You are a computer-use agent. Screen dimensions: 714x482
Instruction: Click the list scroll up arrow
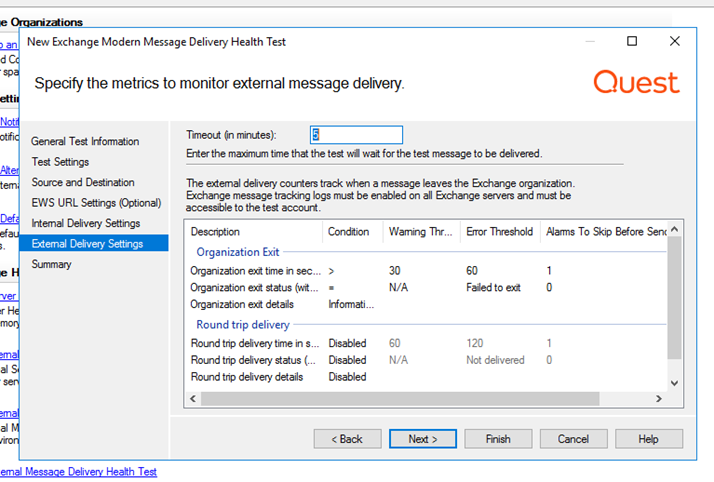[674, 229]
